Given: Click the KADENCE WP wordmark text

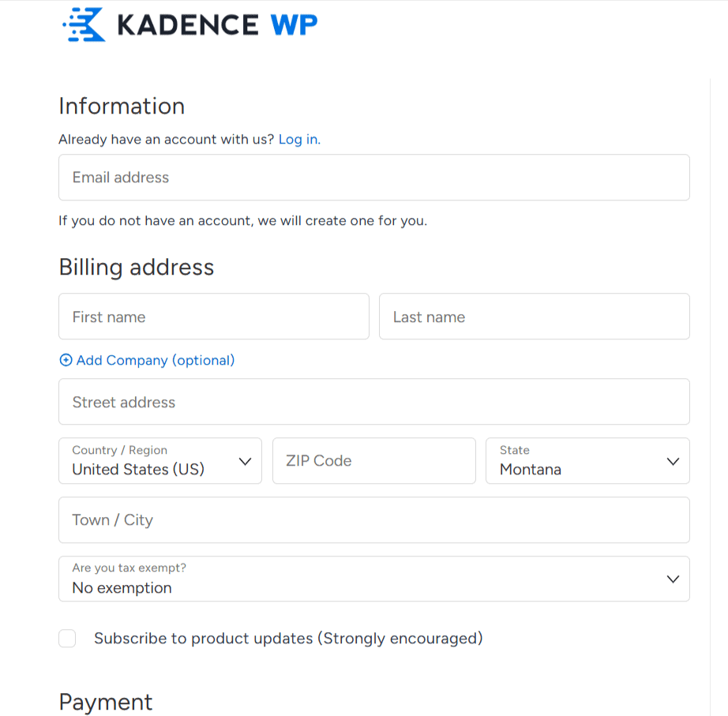Looking at the screenshot, I should click(218, 25).
